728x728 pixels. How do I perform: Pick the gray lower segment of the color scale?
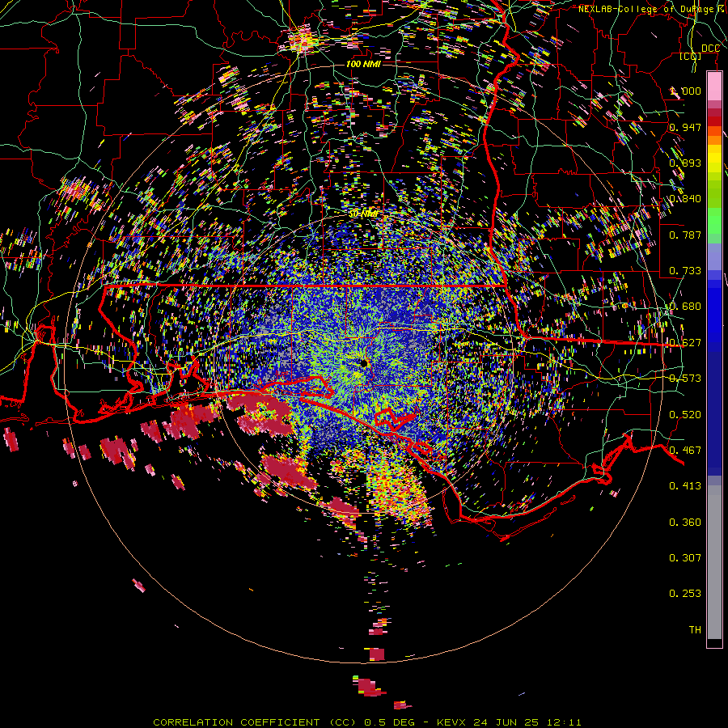pos(714,562)
